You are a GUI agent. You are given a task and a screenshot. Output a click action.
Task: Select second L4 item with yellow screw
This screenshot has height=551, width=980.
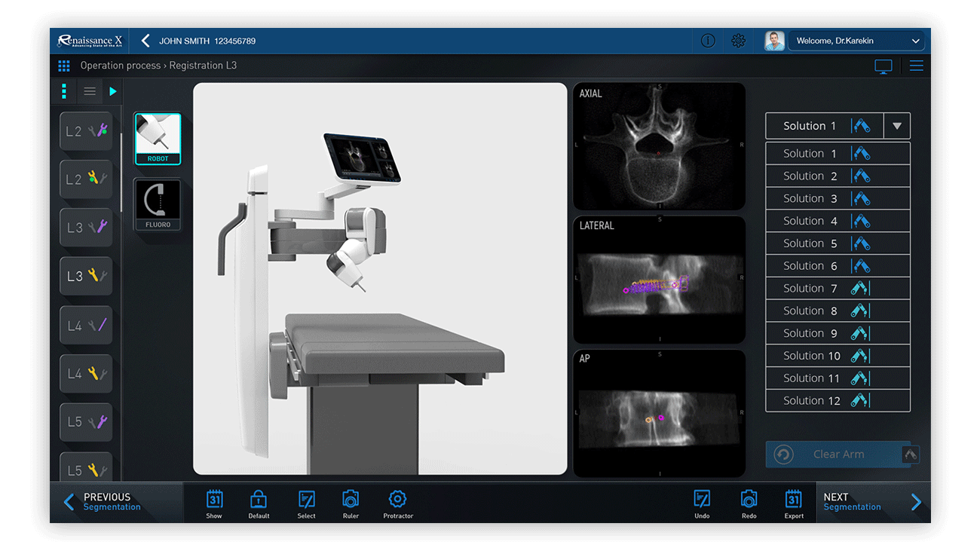[x=86, y=374]
